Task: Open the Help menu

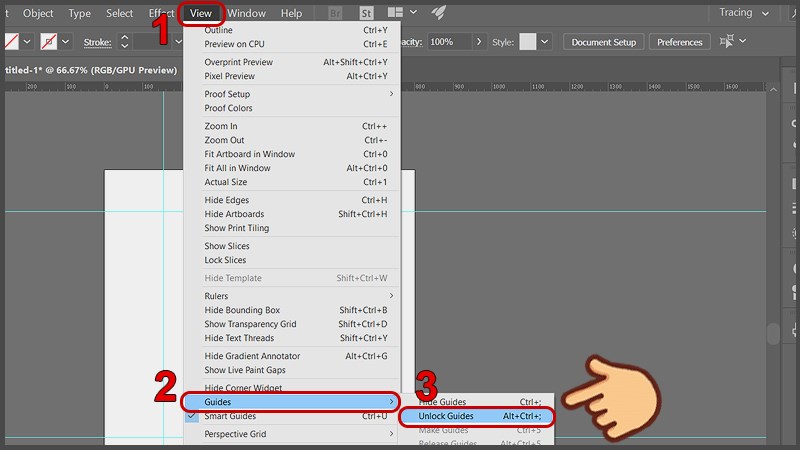Action: click(x=291, y=13)
